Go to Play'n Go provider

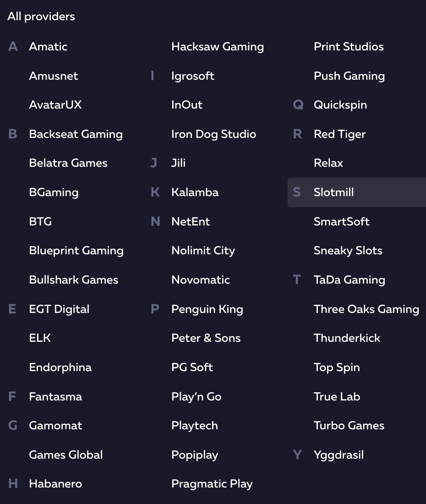click(196, 397)
